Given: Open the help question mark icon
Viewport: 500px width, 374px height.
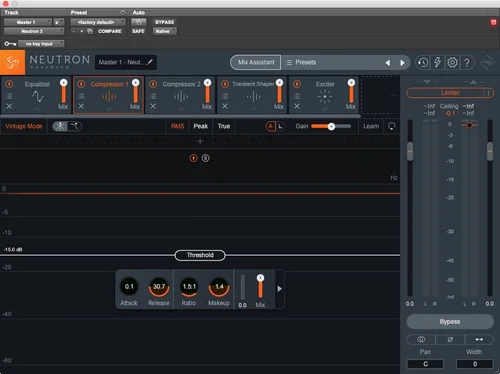Looking at the screenshot, I should pos(467,62).
